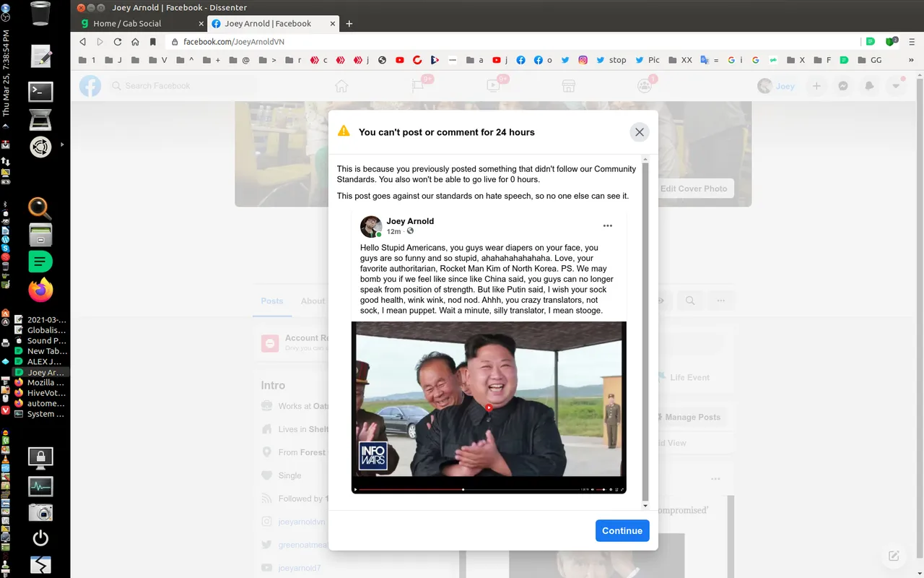The width and height of the screenshot is (924, 578).
Task: Open the joeyarnoldvn Instagram link in Intro
Action: point(302,522)
